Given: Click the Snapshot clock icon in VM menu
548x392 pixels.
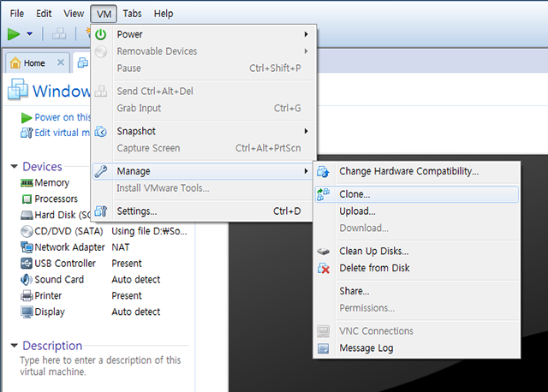Looking at the screenshot, I should [x=101, y=131].
